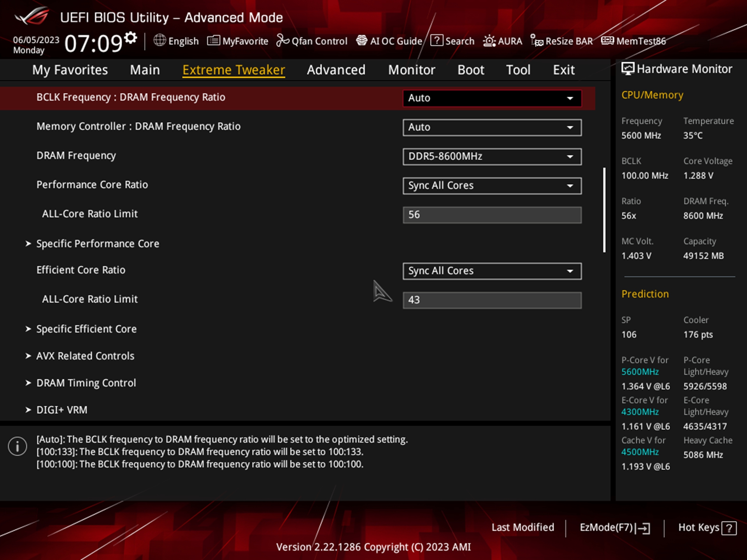Open the Performance Core Ratio dropdown

click(492, 185)
